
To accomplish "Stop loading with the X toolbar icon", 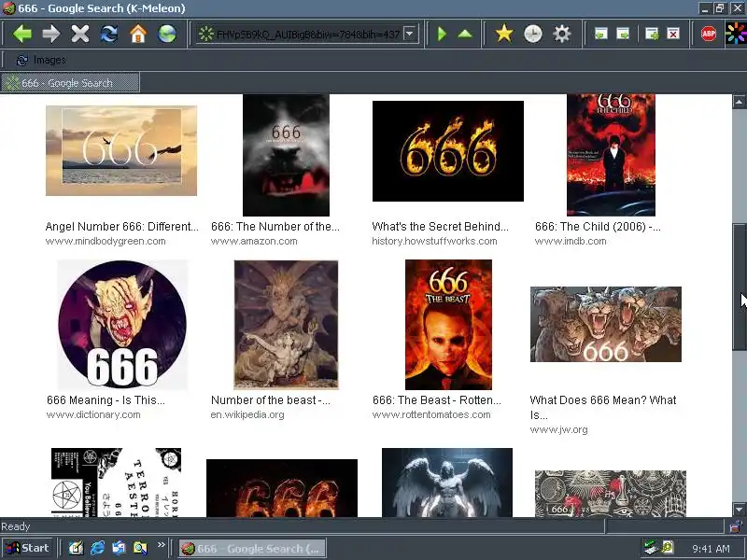I will (x=80, y=34).
